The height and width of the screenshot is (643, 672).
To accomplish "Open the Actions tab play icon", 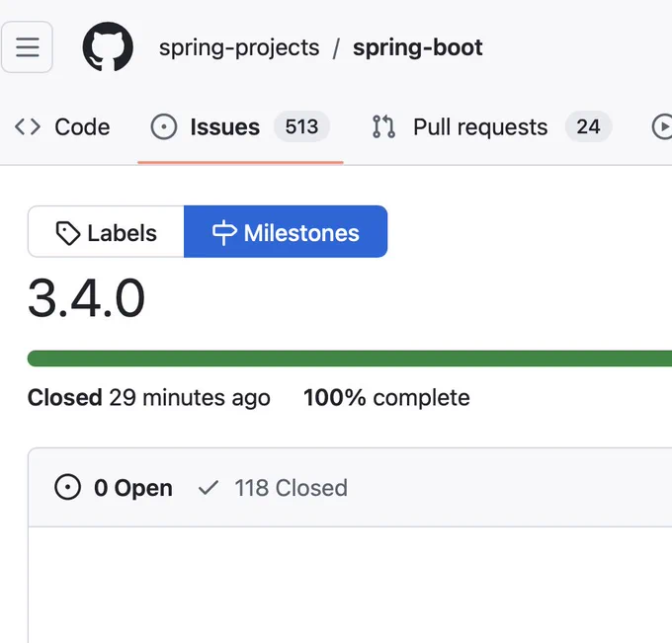I will click(x=662, y=127).
